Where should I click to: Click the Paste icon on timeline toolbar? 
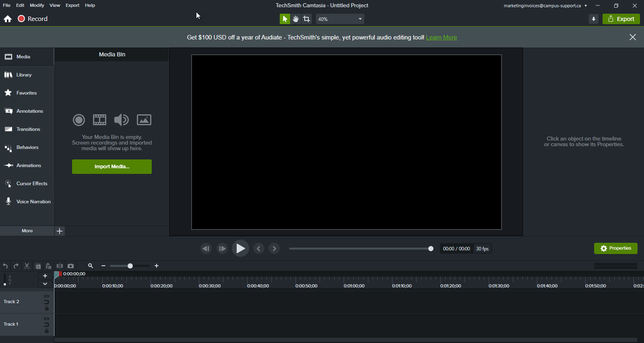coord(48,266)
